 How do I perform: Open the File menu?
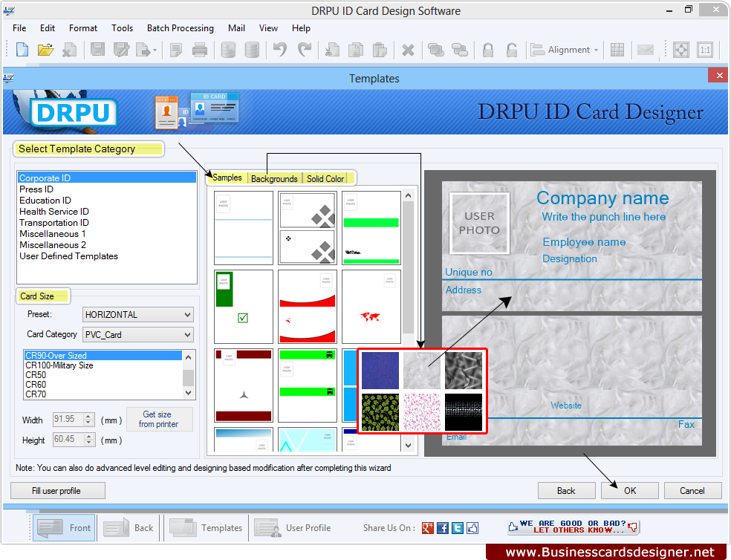coord(19,28)
